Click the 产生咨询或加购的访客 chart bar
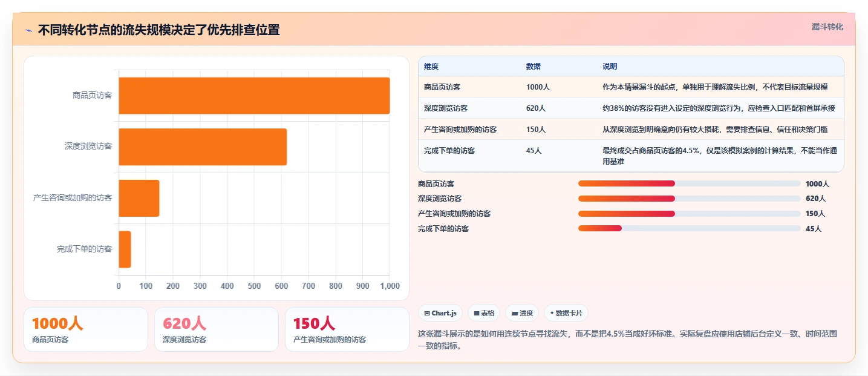868x376 pixels. [139, 198]
